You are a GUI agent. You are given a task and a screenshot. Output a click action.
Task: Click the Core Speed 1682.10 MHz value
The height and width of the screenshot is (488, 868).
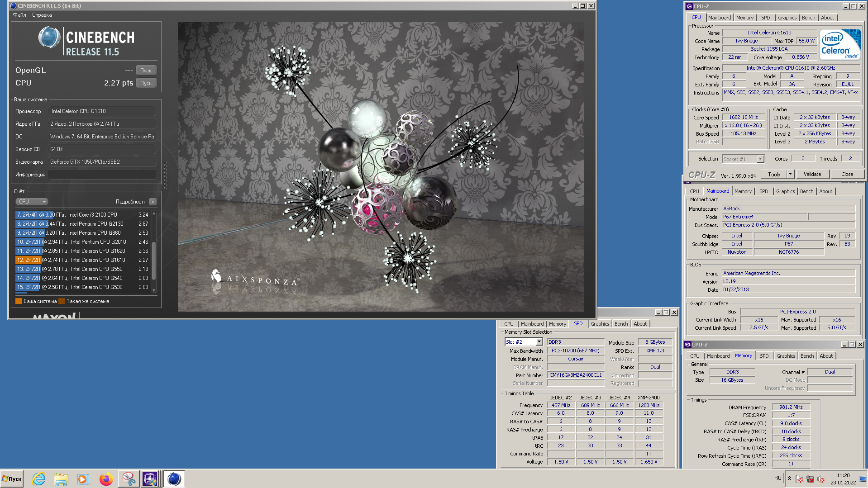[x=744, y=118]
